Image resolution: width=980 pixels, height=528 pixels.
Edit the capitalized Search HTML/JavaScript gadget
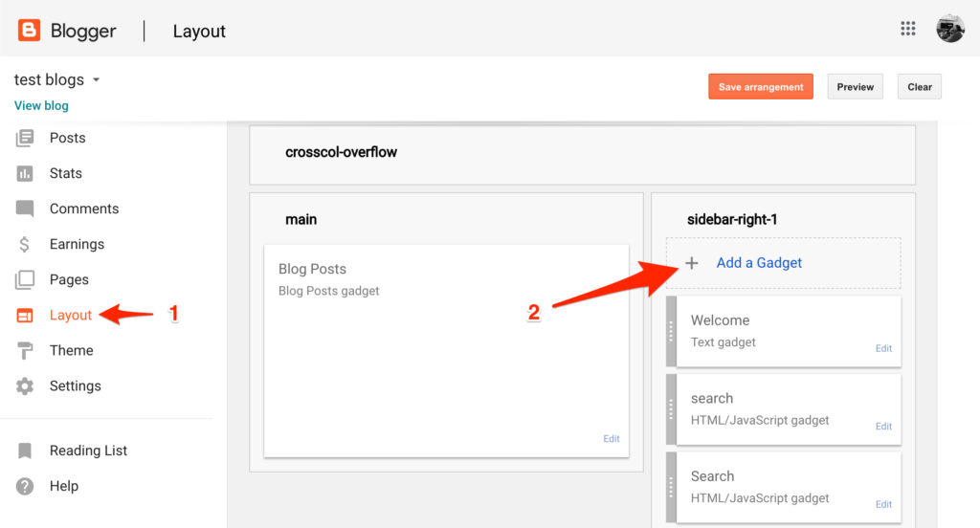coord(883,504)
